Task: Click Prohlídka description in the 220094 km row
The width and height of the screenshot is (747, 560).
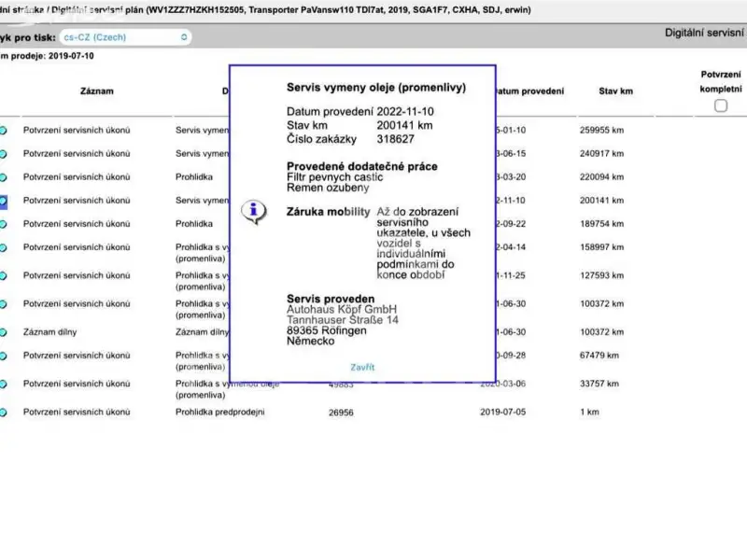Action: tap(194, 176)
